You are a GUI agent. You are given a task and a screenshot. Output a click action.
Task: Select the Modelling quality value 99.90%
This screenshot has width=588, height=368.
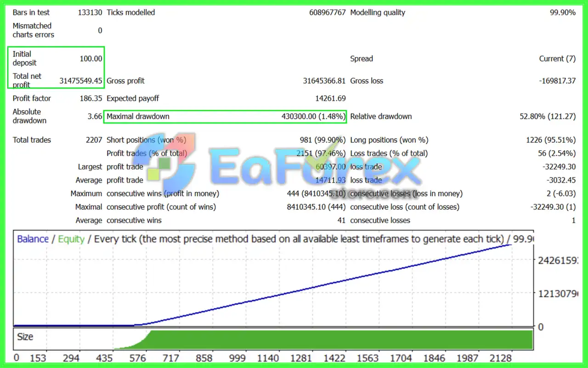tap(563, 12)
